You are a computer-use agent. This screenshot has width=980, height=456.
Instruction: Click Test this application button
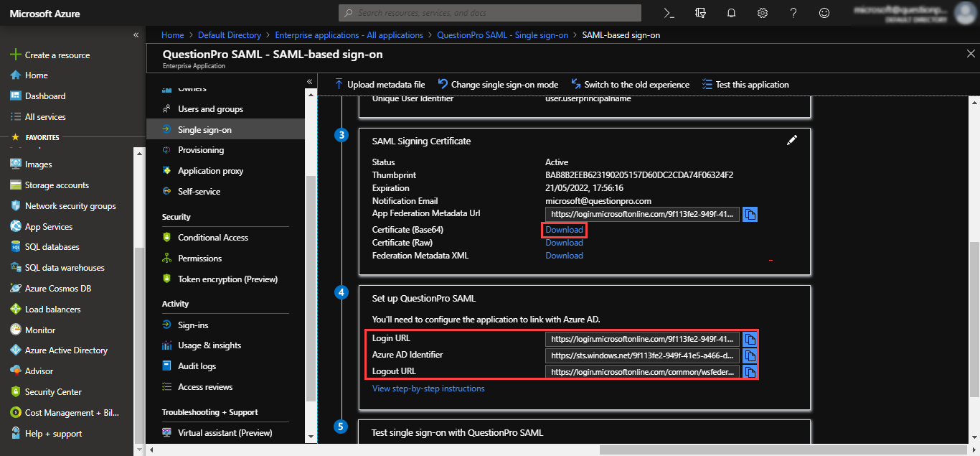pyautogui.click(x=745, y=85)
